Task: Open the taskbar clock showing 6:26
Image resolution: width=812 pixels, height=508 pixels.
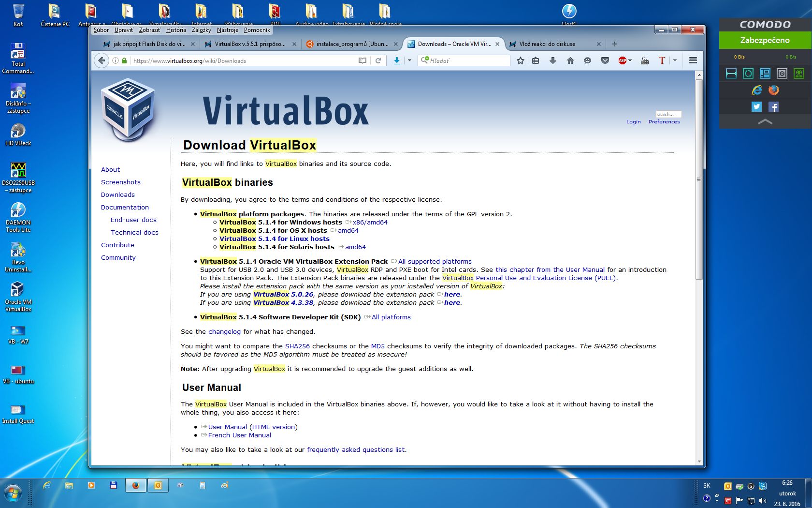Action: 787,493
